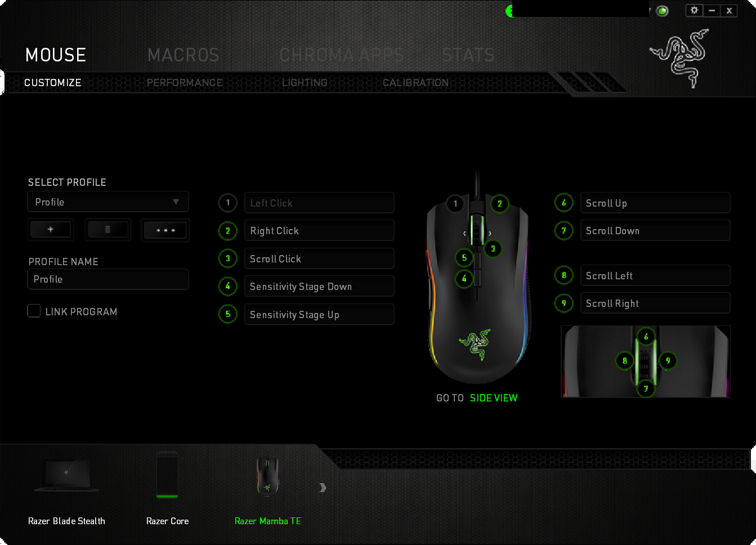Open the settings gear icon in title bar

[x=694, y=10]
